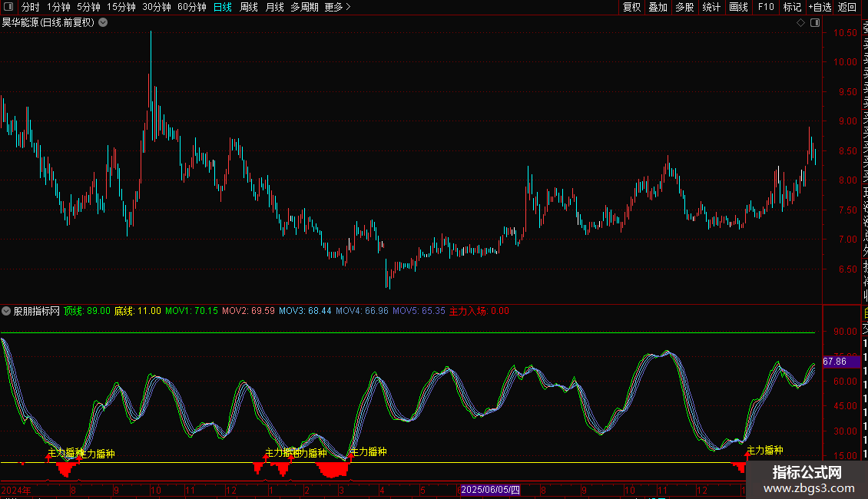Screen dimensions: 868x499
Task: Toggle the side panel icon above price axis
Action: [815, 23]
